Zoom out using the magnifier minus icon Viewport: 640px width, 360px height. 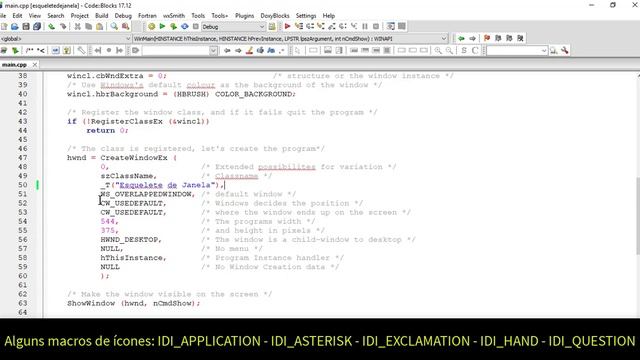coord(449,51)
